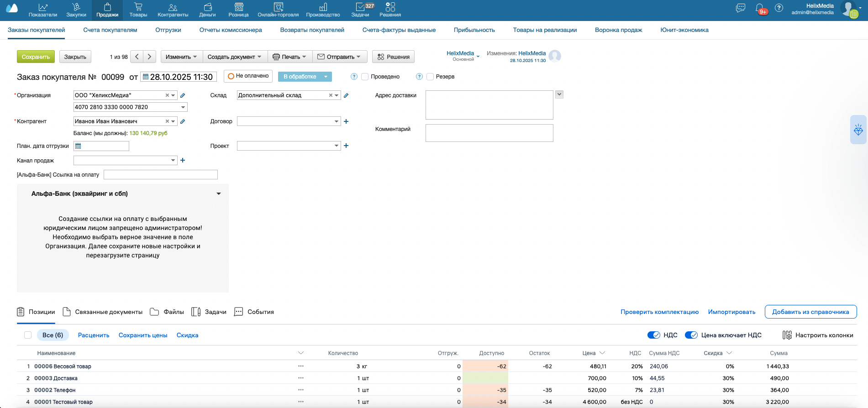Open the Создать документ dropdown
The image size is (868, 408).
click(x=235, y=57)
